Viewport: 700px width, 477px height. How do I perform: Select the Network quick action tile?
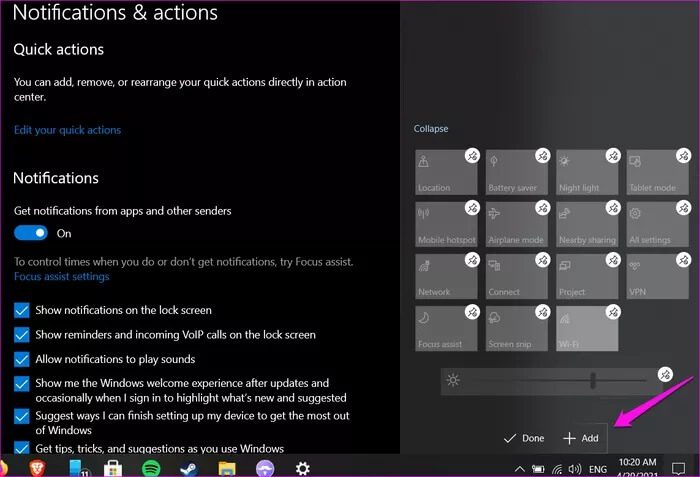click(446, 276)
